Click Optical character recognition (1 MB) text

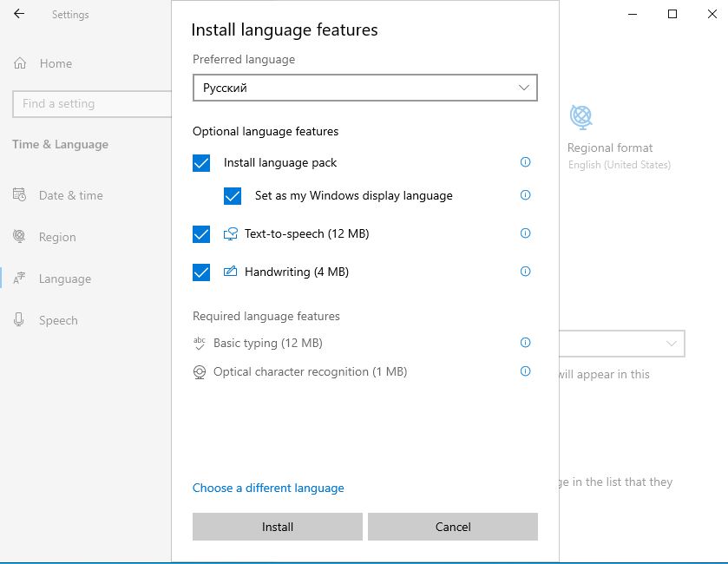[x=310, y=372]
